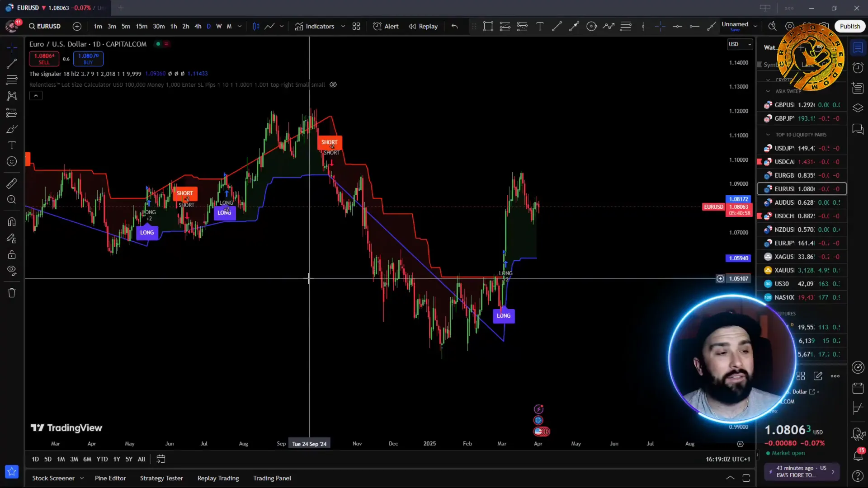Toggle lock all drawings
Image resolution: width=868 pixels, height=488 pixels.
click(12, 254)
